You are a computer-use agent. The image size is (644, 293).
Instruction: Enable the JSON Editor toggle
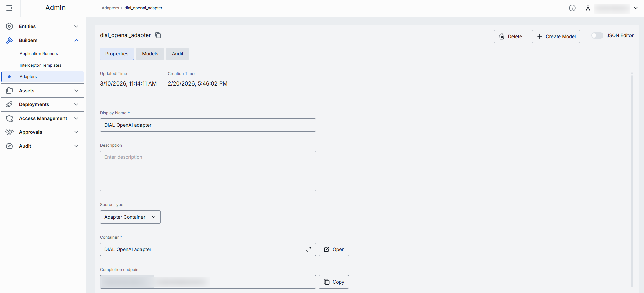(x=597, y=35)
